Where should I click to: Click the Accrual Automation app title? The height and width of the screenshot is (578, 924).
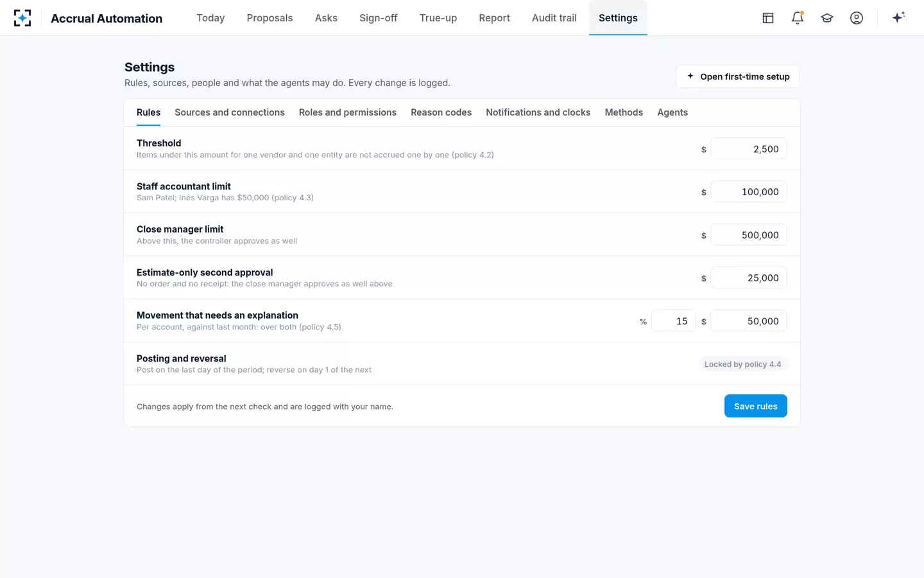[107, 19]
